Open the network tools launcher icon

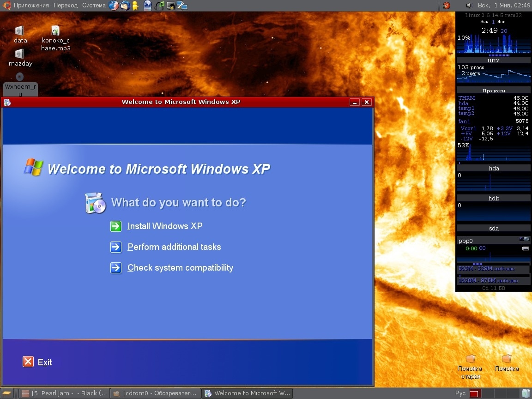182,6
